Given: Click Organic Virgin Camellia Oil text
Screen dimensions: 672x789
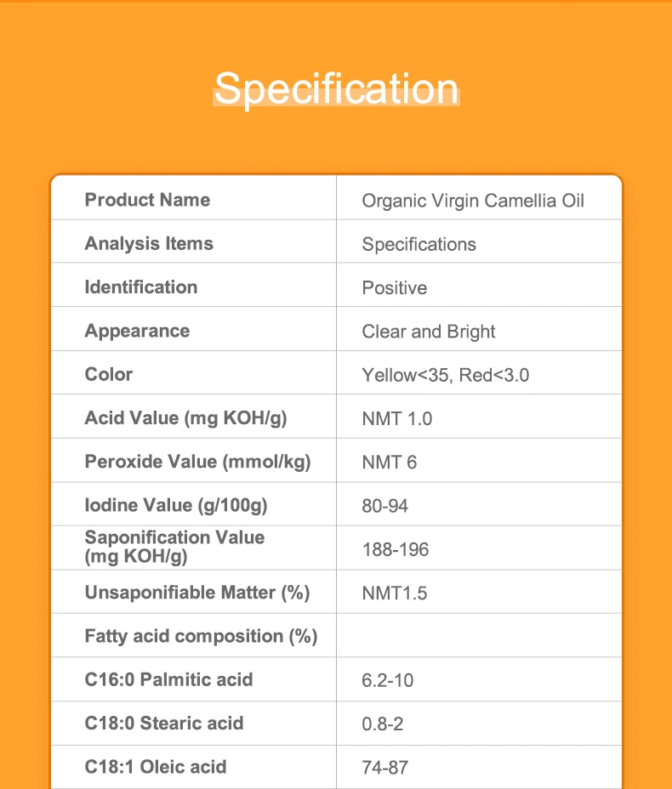Looking at the screenshot, I should pos(473,202).
